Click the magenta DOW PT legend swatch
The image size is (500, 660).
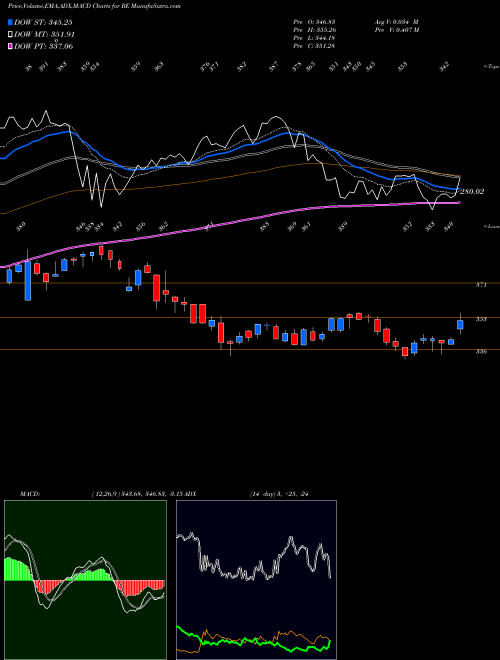coord(10,46)
